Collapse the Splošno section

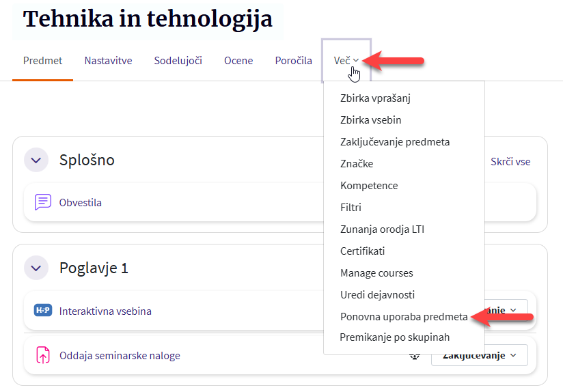pyautogui.click(x=36, y=160)
